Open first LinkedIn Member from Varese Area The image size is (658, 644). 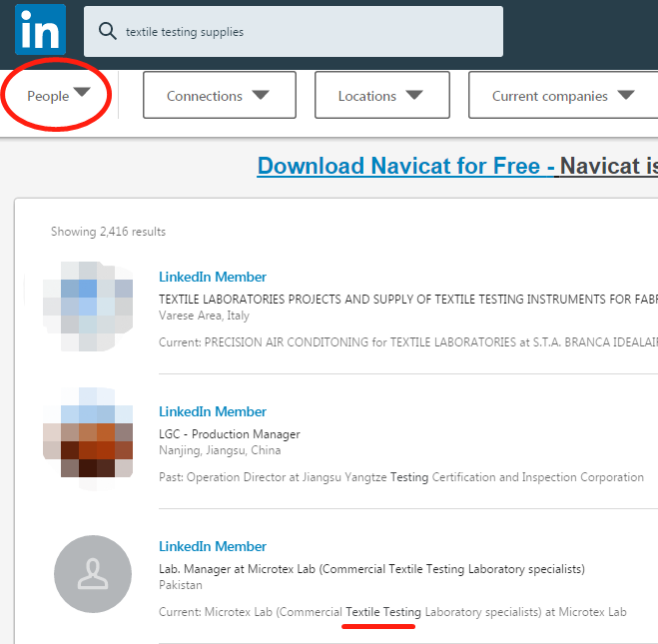coord(213,277)
